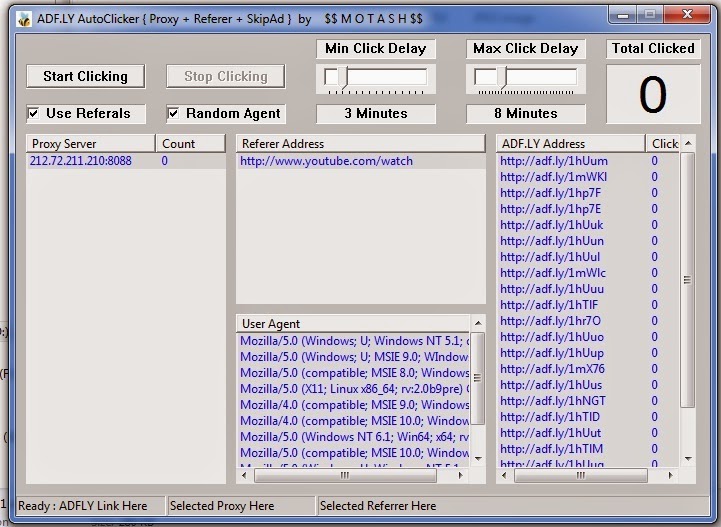Click the bee app icon in title bar
The height and width of the screenshot is (527, 721).
click(23, 19)
